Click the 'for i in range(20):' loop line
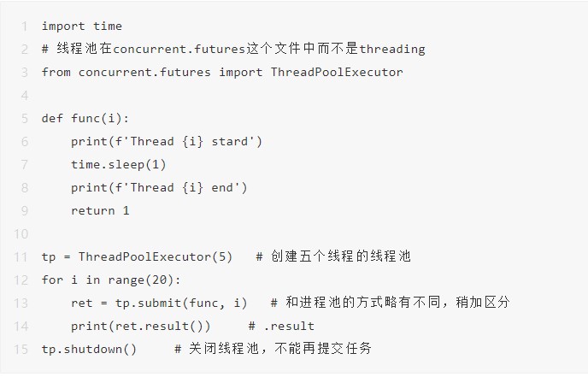The image size is (588, 377). pyautogui.click(x=111, y=280)
